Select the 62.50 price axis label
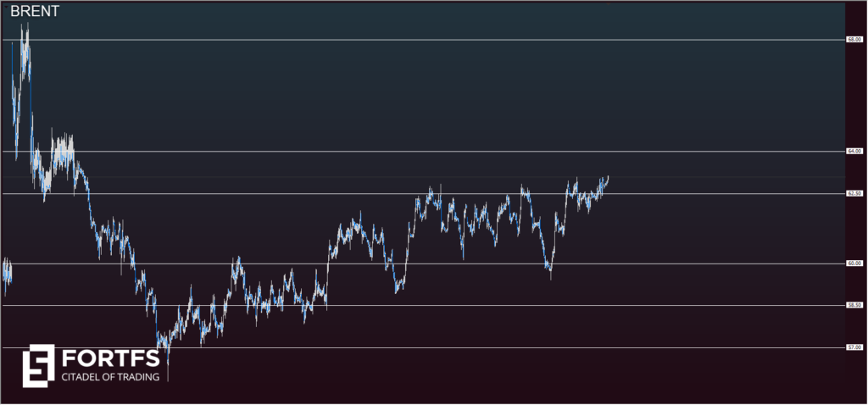The image size is (868, 405). [854, 194]
